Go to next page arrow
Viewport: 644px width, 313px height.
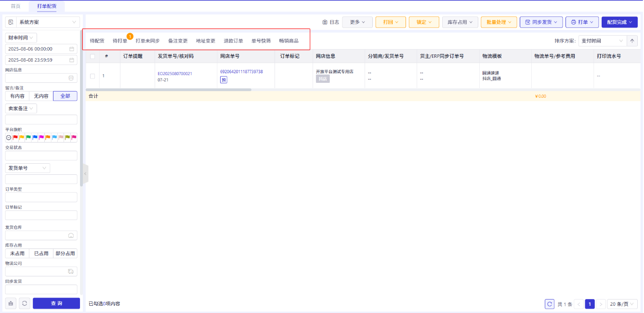[601, 304]
